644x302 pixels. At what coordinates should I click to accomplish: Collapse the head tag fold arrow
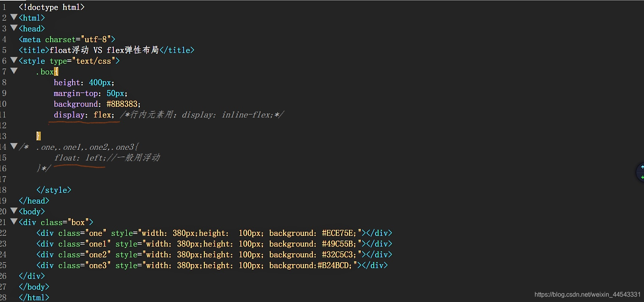pyautogui.click(x=14, y=28)
